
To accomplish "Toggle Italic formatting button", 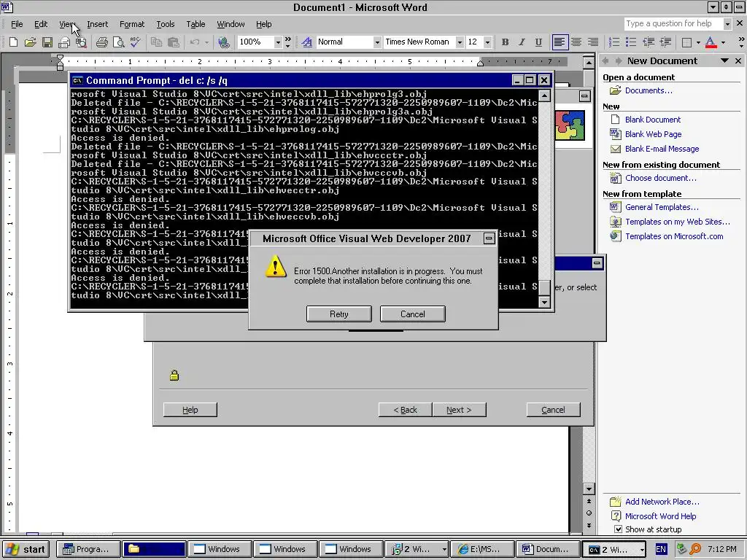I will (522, 42).
